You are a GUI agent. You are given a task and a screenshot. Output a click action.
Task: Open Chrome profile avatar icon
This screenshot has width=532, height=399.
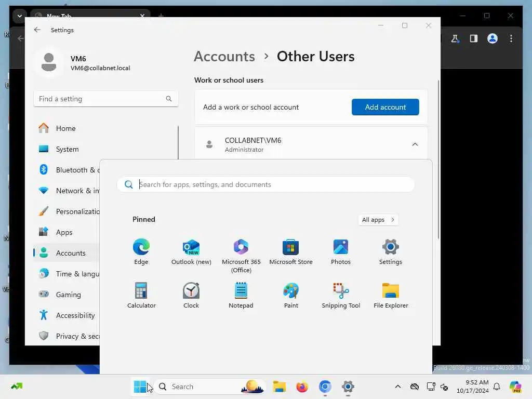(493, 38)
